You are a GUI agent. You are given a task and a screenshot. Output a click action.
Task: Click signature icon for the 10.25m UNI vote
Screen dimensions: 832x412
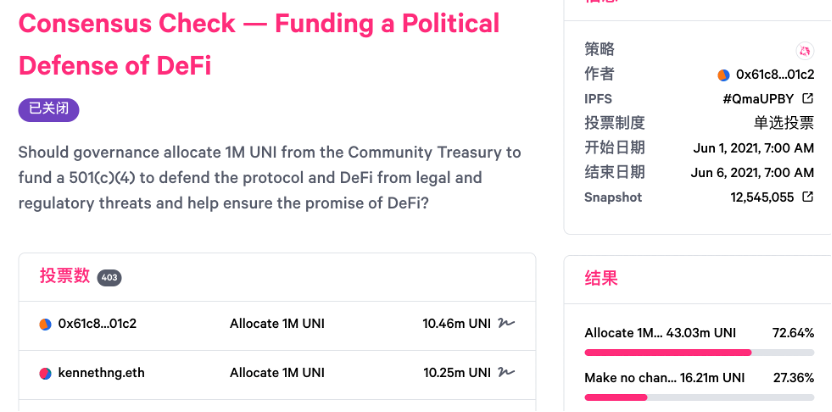pyautogui.click(x=507, y=372)
